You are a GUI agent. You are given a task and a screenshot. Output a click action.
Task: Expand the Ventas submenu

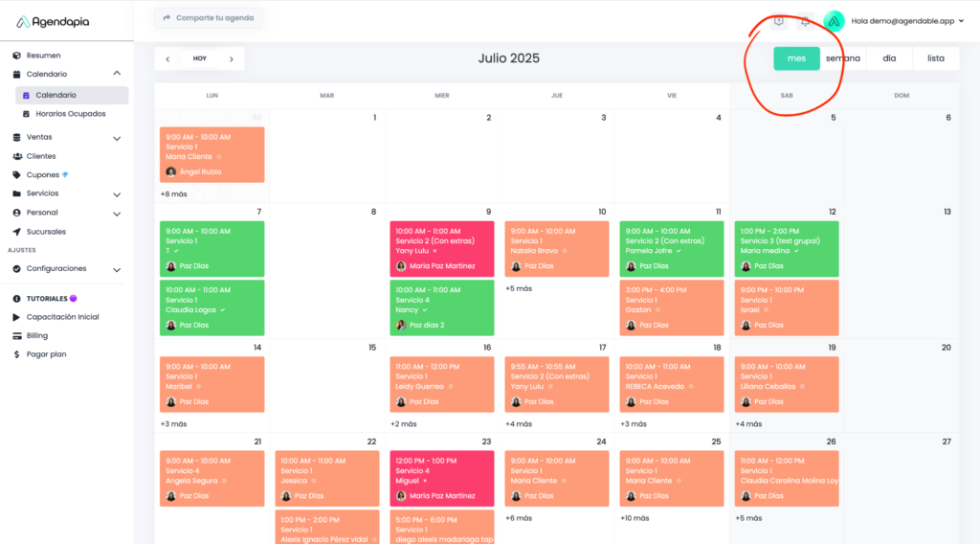pos(117,138)
